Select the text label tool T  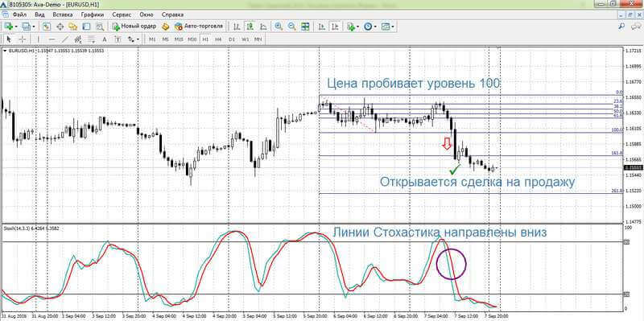coord(118,39)
